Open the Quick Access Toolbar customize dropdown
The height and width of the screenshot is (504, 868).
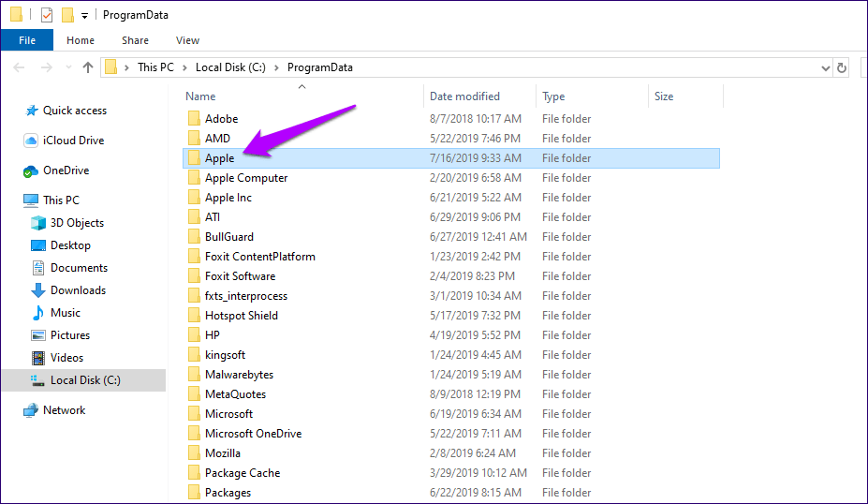tap(84, 16)
